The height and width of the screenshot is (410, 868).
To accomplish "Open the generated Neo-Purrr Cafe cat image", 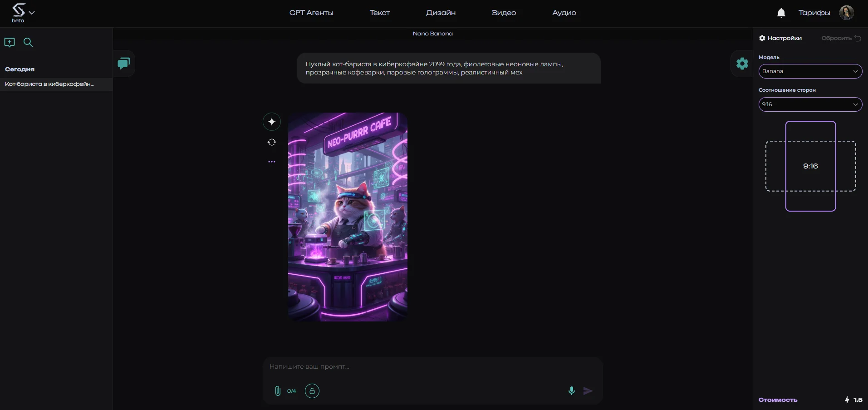I will click(348, 217).
